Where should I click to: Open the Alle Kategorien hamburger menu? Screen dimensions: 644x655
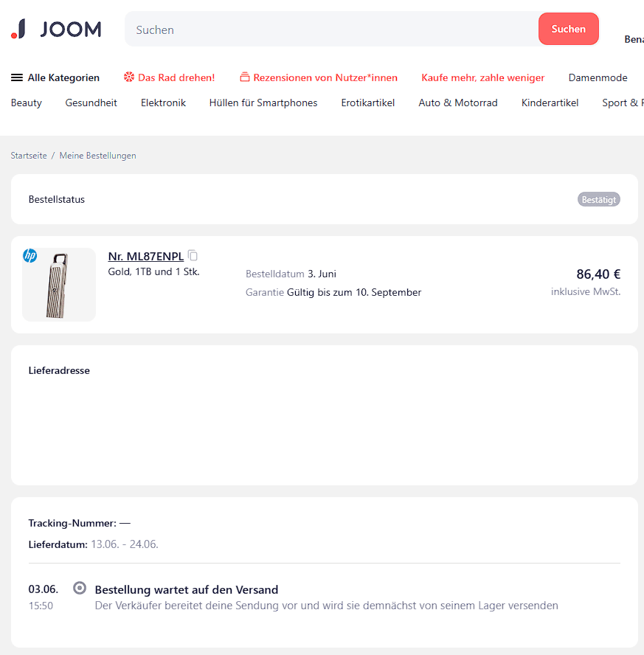[x=55, y=77]
